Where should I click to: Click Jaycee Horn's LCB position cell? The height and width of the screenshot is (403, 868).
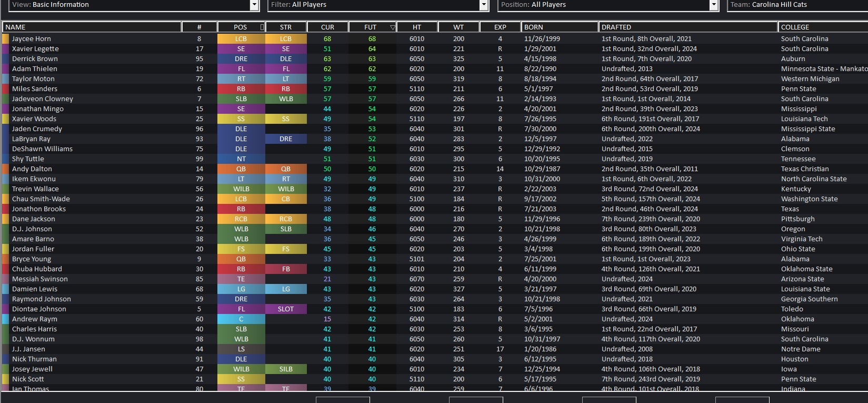click(241, 38)
